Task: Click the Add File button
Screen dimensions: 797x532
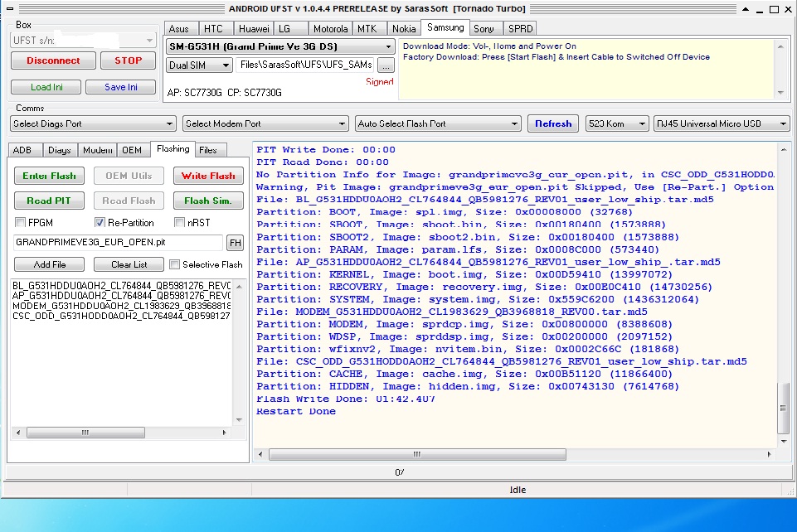Action: tap(49, 264)
